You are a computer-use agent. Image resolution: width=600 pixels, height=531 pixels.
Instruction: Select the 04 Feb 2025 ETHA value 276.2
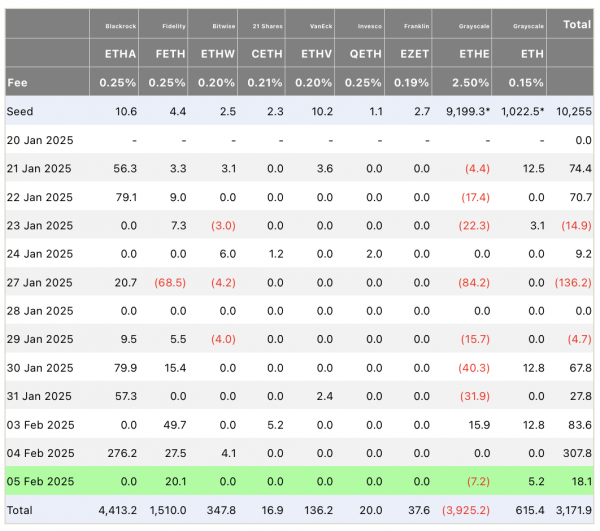122,453
